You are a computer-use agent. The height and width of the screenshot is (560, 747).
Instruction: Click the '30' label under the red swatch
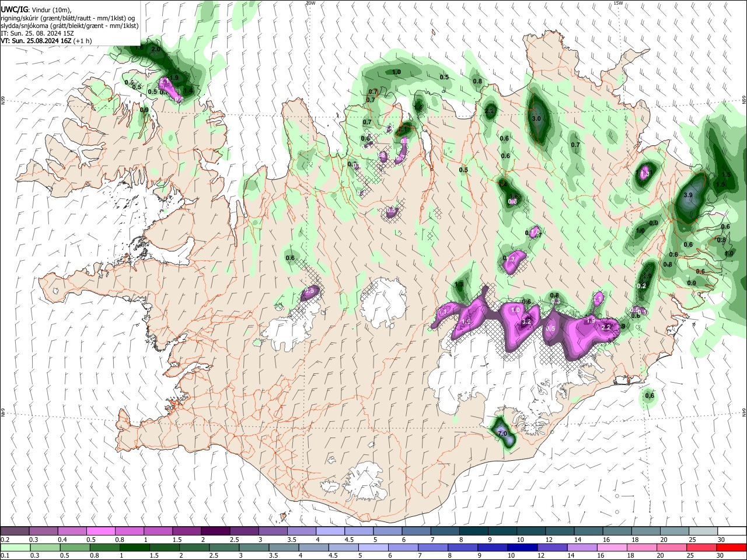point(721,556)
